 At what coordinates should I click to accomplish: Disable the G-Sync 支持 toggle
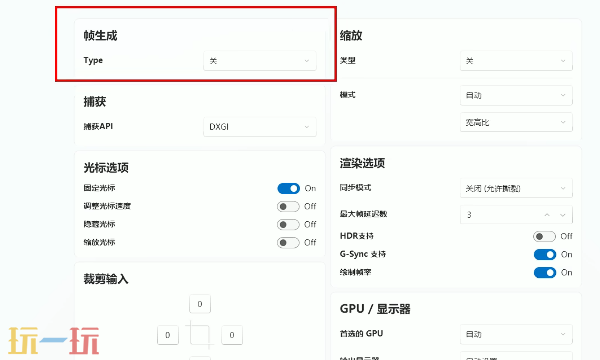[x=545, y=254]
